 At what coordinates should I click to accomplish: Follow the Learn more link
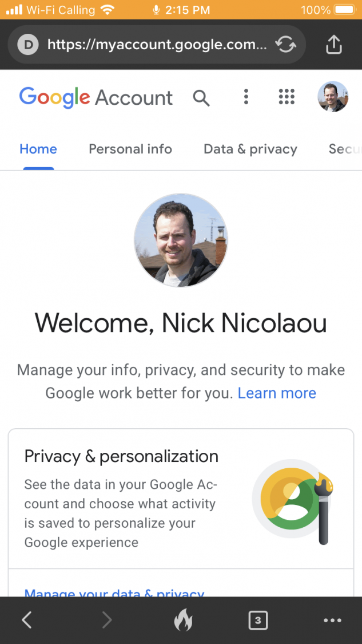coord(277,393)
